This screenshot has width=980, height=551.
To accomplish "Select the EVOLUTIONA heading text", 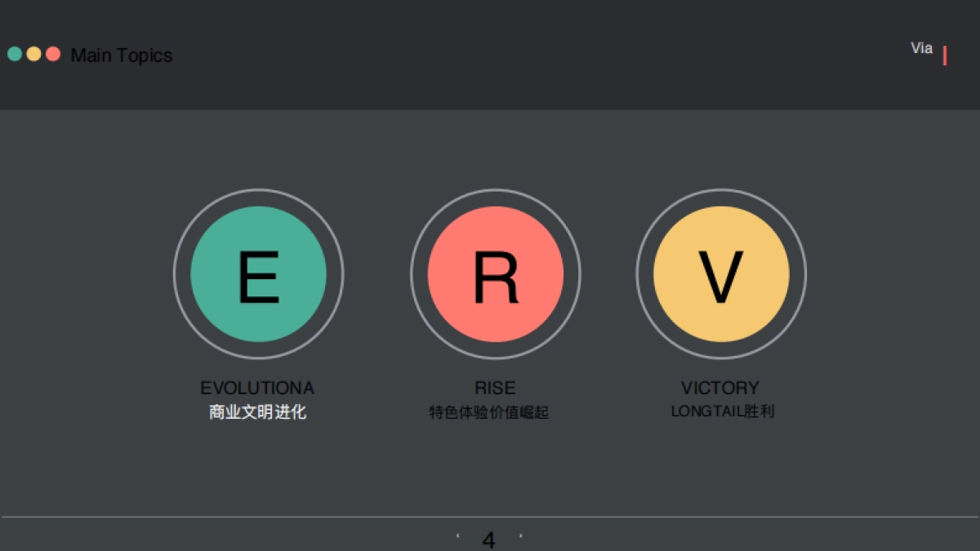I will pyautogui.click(x=257, y=388).
